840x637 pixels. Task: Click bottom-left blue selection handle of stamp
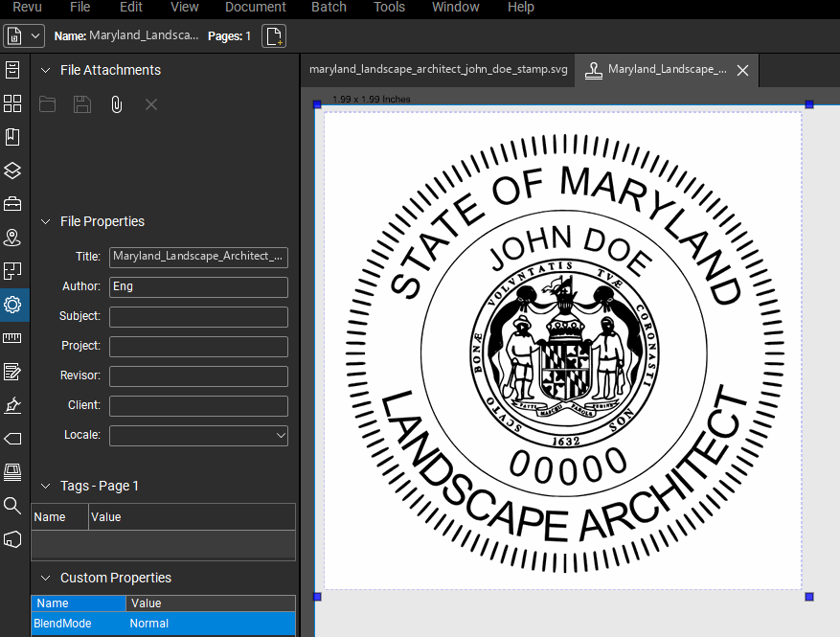(x=317, y=596)
